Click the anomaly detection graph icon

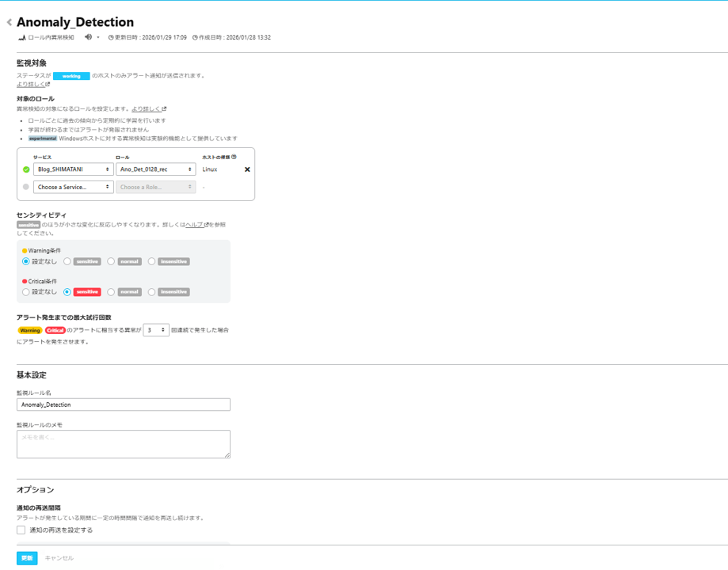(22, 37)
